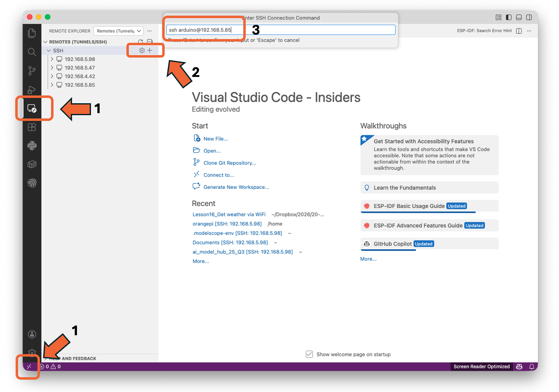Open the Remotes (Tunnels/SSH) dropdown selector
Screen dimensions: 559x392
click(x=119, y=31)
